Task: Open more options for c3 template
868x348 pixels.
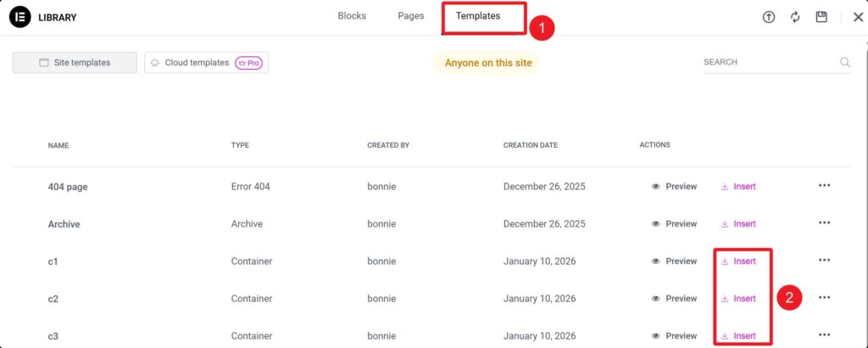Action: [824, 335]
